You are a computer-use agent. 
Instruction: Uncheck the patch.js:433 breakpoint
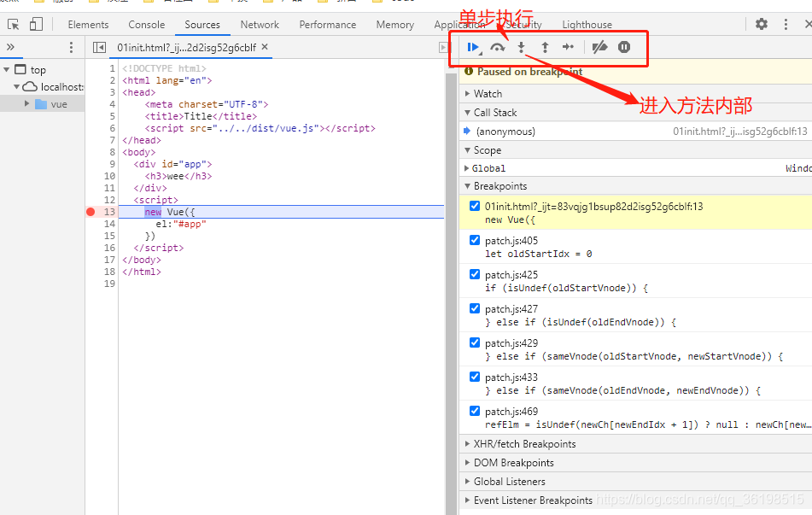[475, 377]
